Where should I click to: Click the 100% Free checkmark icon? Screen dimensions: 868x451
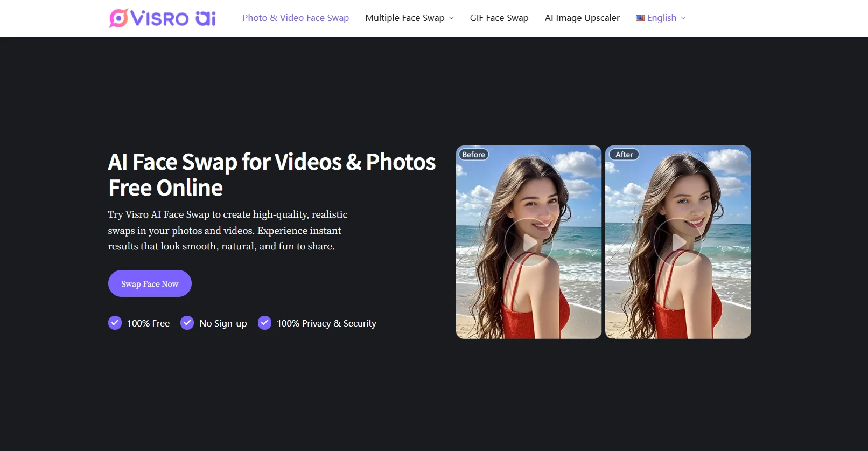[115, 323]
